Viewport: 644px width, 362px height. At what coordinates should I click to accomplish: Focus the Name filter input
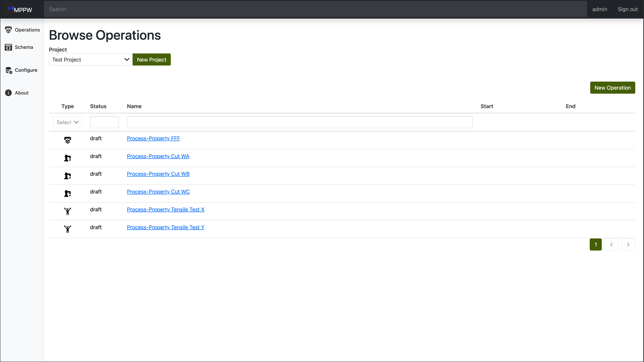pyautogui.click(x=299, y=122)
